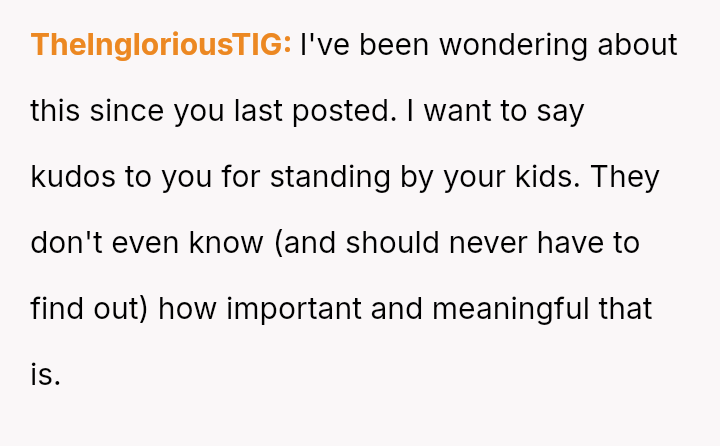Click the word "kids" in the comment
Viewport: 720px width, 446px height.
click(544, 177)
